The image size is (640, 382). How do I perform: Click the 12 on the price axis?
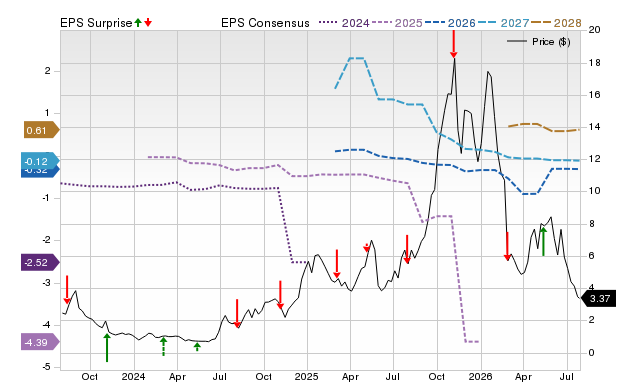pos(595,159)
